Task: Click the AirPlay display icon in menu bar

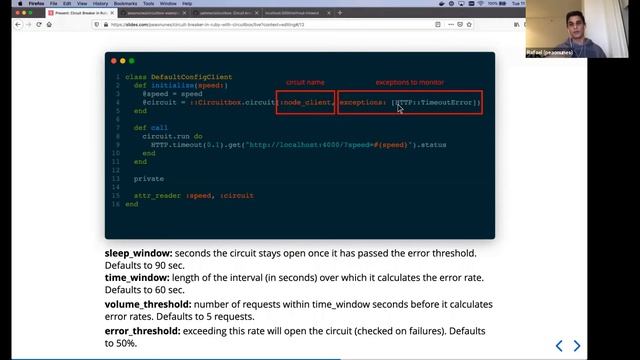Action: pos(461,3)
